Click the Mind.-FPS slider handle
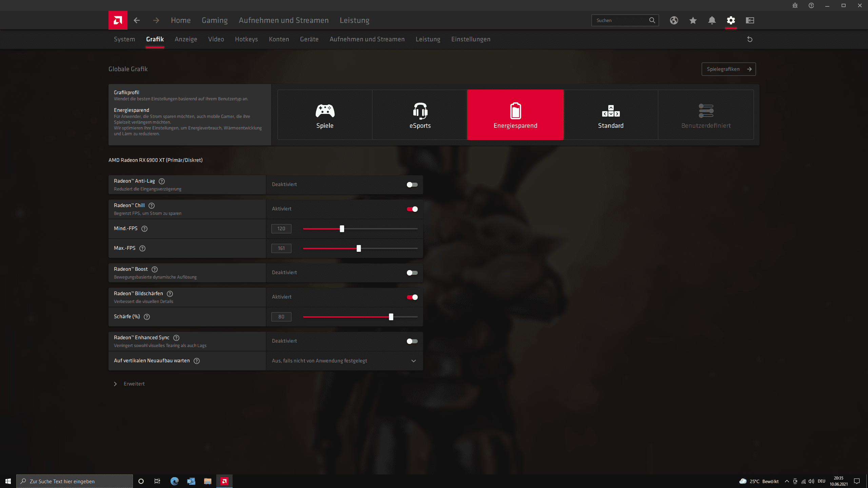The height and width of the screenshot is (488, 868). pyautogui.click(x=342, y=229)
